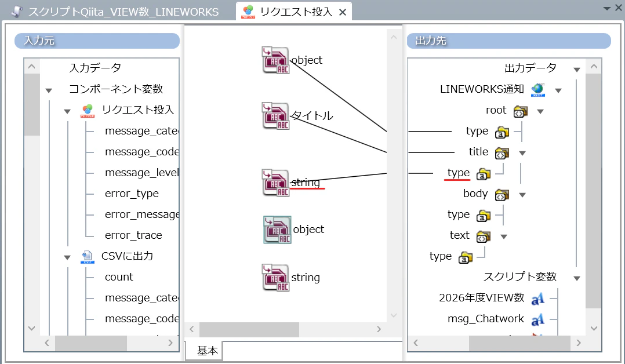Collapse the 出力データ output node
Image resolution: width=625 pixels, height=364 pixels.
click(x=576, y=70)
